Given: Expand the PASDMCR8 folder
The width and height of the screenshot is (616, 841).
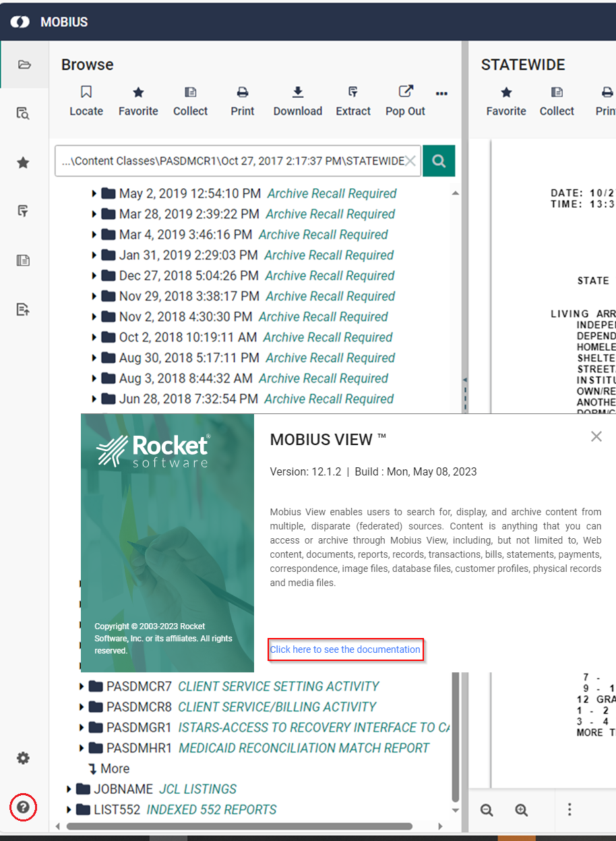Looking at the screenshot, I should pyautogui.click(x=82, y=707).
